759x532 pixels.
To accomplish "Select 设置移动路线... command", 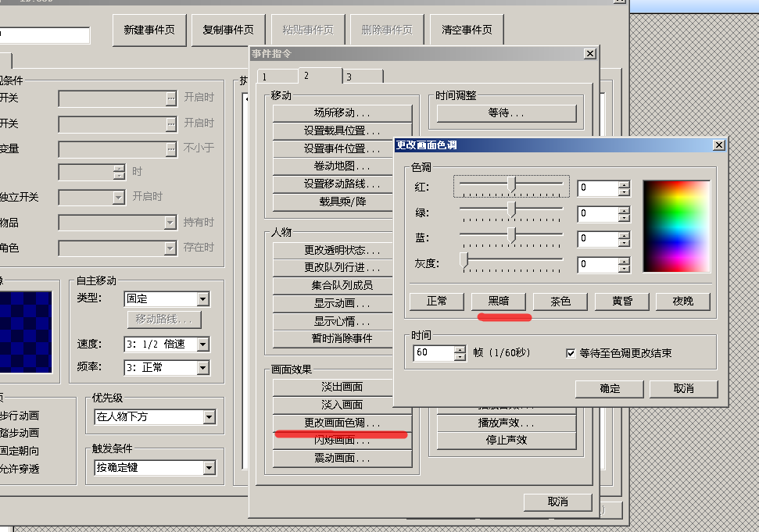I will [332, 184].
